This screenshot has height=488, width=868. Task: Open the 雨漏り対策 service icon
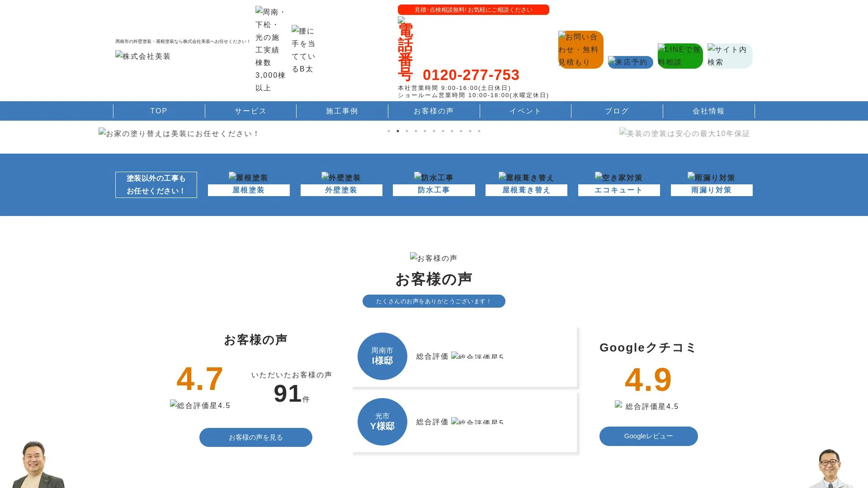[711, 177]
